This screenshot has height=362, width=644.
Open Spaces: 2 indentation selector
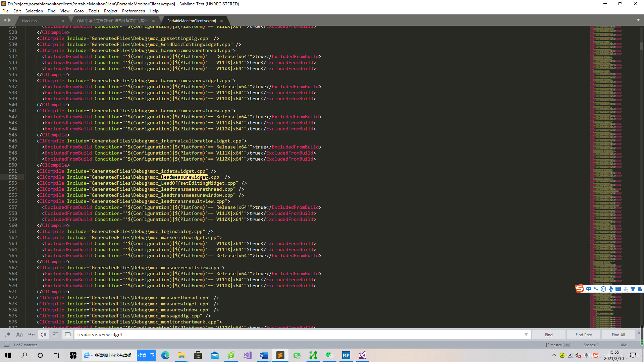coord(591,345)
